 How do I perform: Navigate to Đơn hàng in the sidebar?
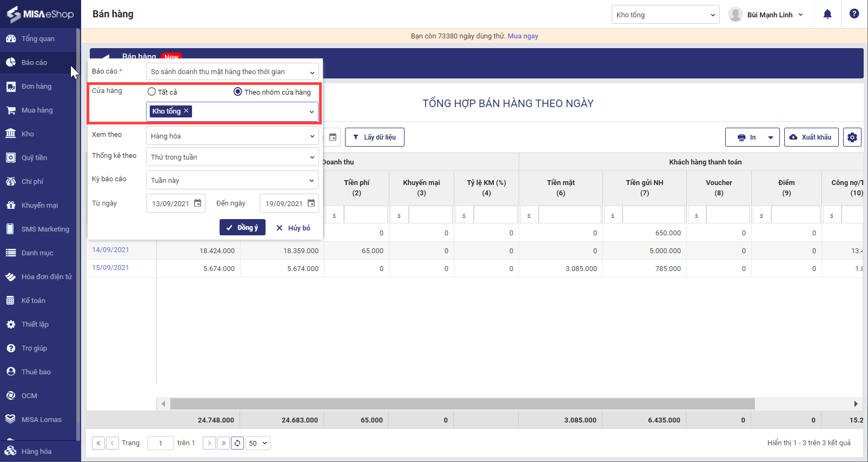click(36, 87)
